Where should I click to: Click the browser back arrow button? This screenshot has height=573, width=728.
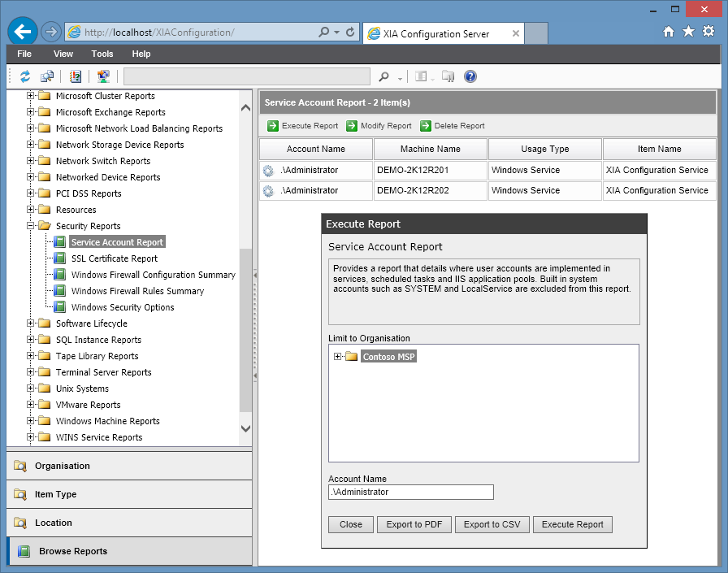coord(23,32)
